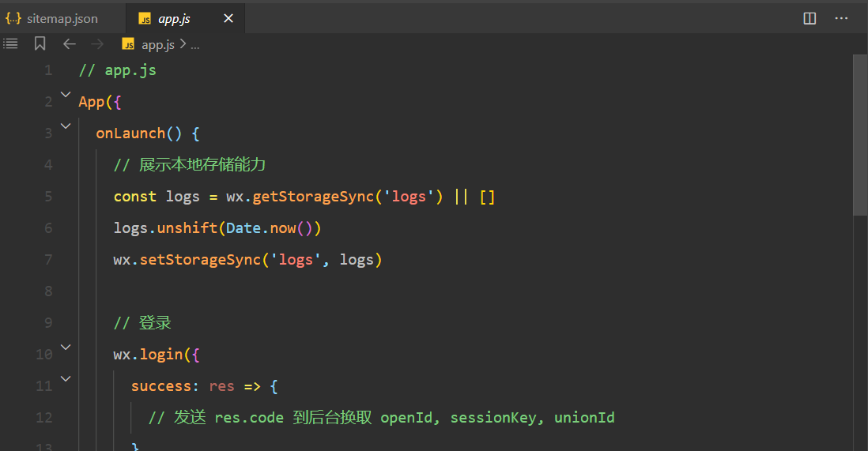Select the app.js editor tab

point(185,18)
